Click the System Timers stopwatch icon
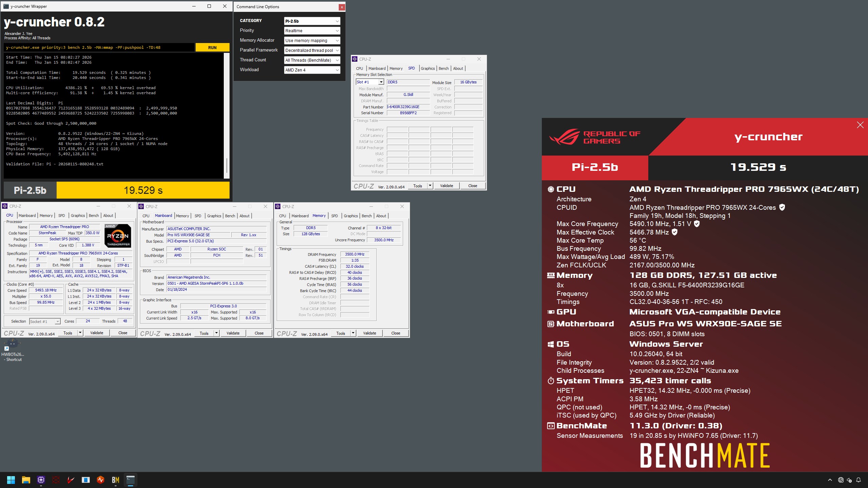 tap(551, 381)
